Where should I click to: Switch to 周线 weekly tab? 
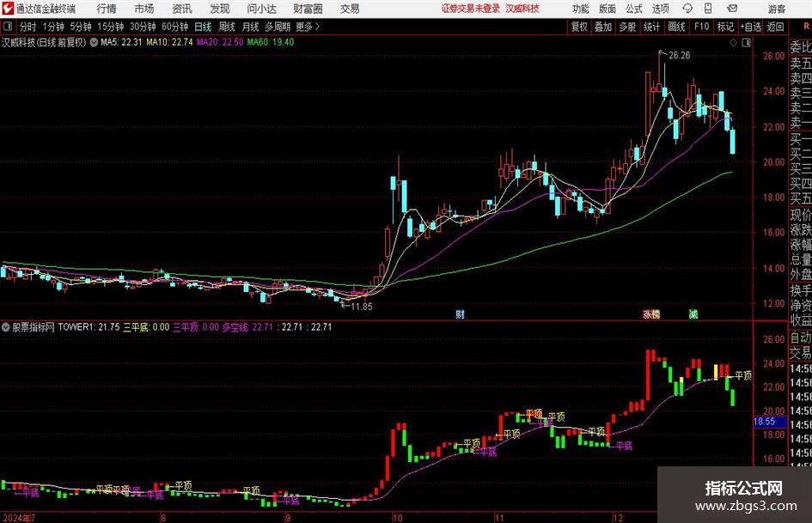click(x=226, y=27)
